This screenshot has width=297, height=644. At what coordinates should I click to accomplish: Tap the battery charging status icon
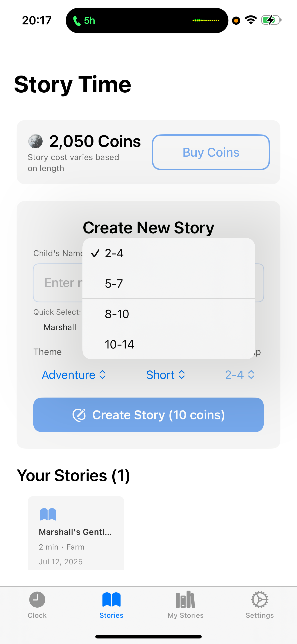click(271, 20)
